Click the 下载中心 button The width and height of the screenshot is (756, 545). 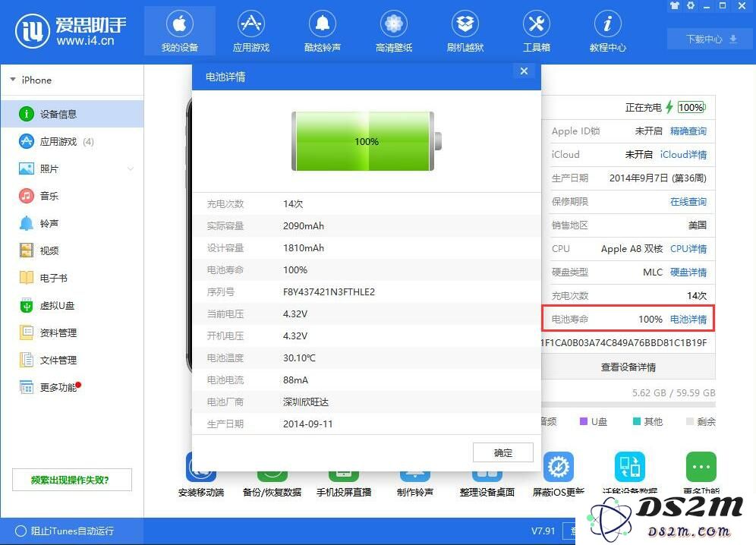[711, 39]
